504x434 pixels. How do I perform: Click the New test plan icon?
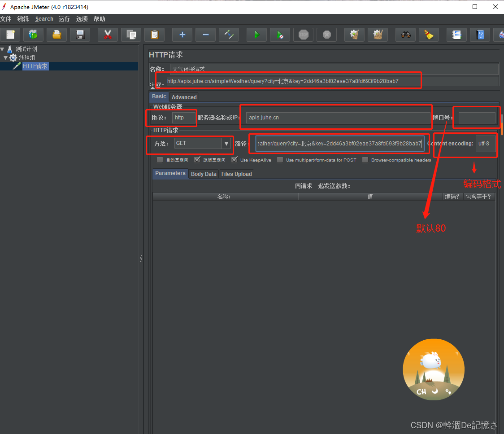[x=10, y=35]
